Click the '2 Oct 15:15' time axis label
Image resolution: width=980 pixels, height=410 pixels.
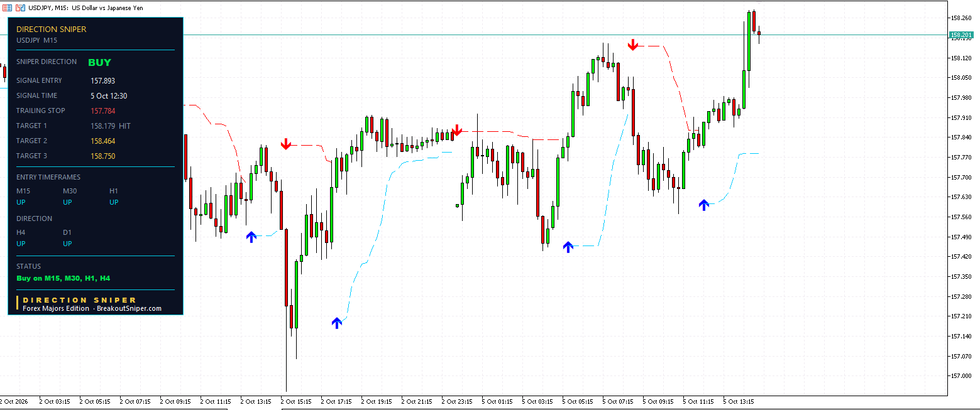click(x=296, y=401)
